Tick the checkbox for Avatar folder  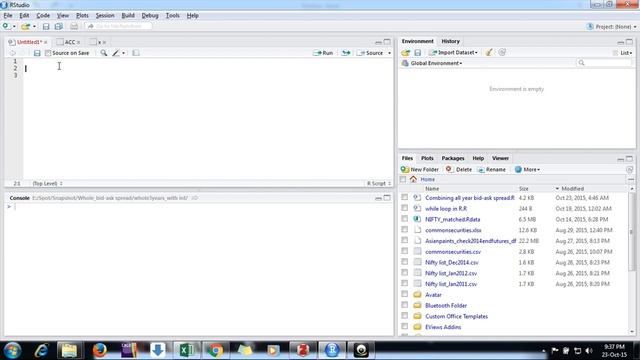(404, 294)
